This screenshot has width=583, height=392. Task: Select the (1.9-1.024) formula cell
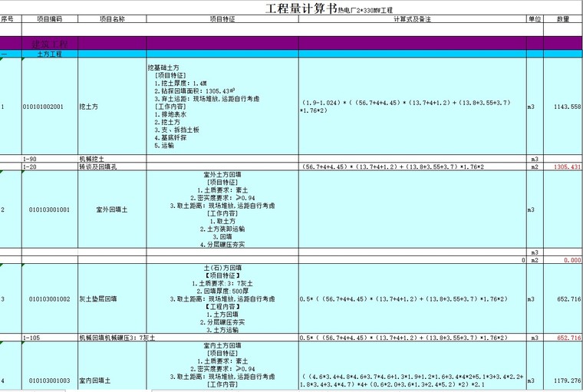coord(412,107)
